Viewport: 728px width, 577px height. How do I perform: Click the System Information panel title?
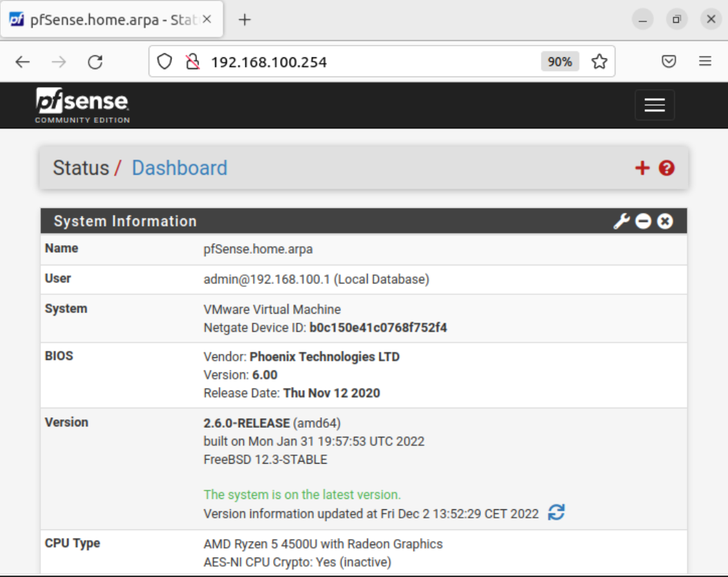pyautogui.click(x=125, y=221)
